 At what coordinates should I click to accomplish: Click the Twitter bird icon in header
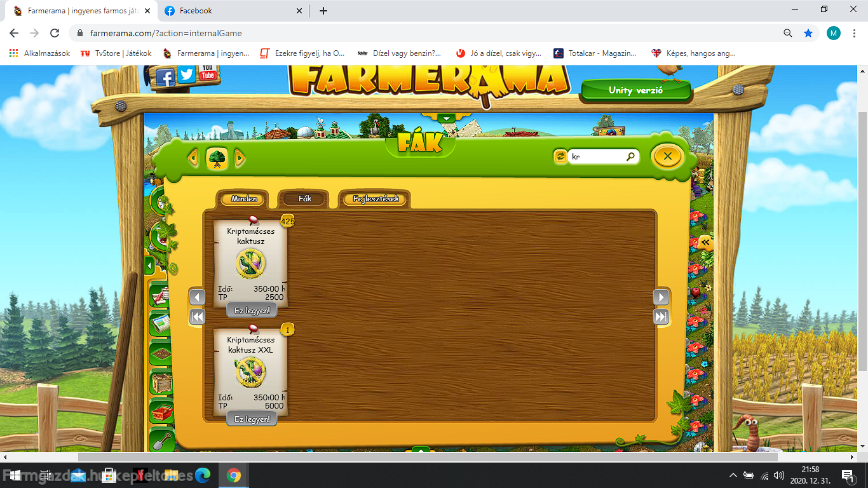coord(186,75)
